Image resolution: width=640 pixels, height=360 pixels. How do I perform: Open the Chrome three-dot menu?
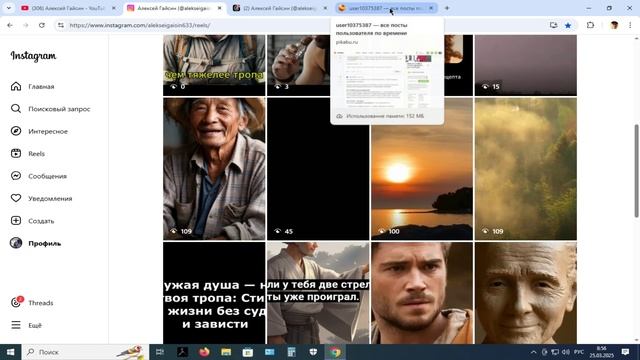630,25
